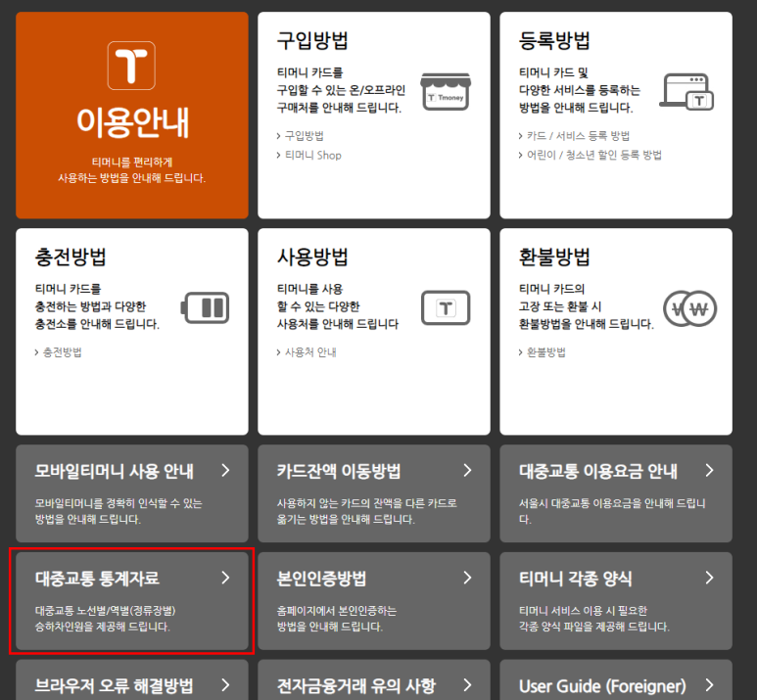Open 전자금융거래 유의 사항 tile
Viewport: 757px width, 700px height.
click(x=374, y=680)
